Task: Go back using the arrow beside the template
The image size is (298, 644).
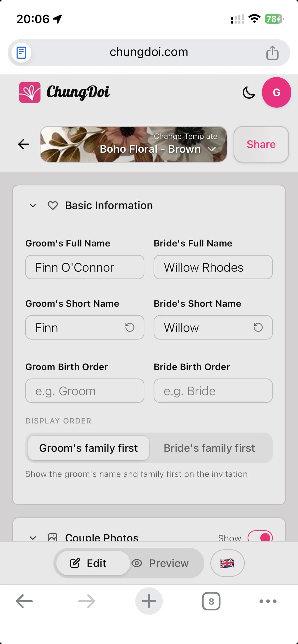Action: coord(24,144)
